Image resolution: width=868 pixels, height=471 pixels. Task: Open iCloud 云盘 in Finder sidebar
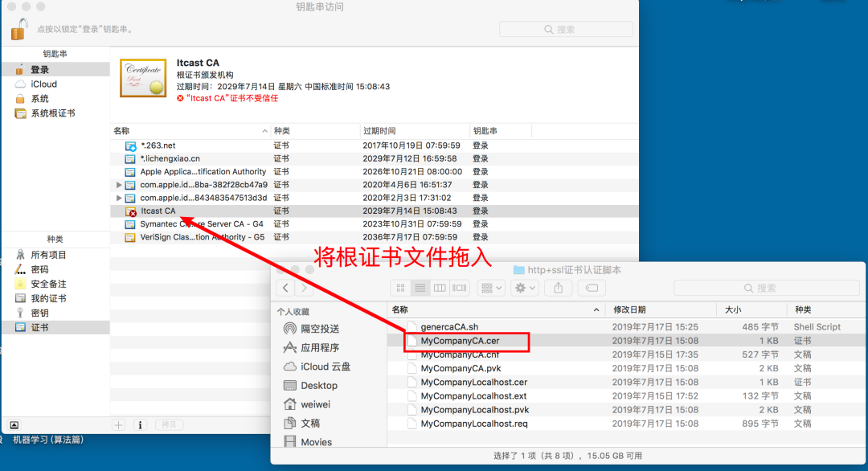point(317,367)
